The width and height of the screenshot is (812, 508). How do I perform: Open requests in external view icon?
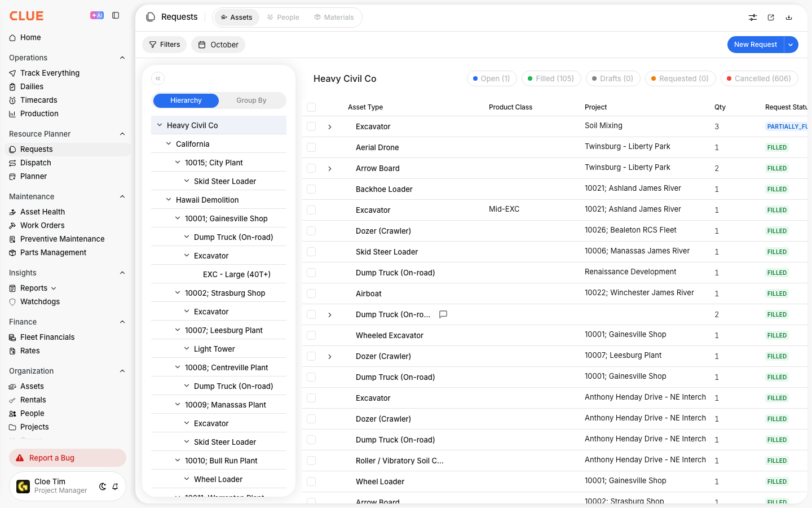(771, 17)
